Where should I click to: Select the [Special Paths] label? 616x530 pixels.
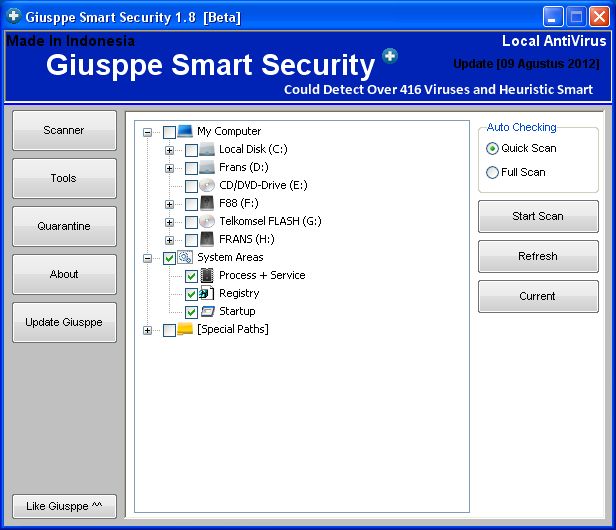tap(233, 329)
